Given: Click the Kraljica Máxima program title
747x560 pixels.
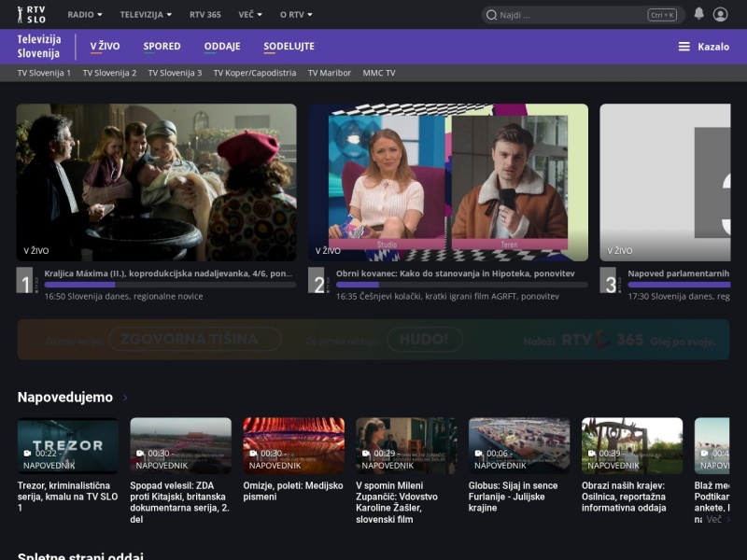Looking at the screenshot, I should 168,273.
